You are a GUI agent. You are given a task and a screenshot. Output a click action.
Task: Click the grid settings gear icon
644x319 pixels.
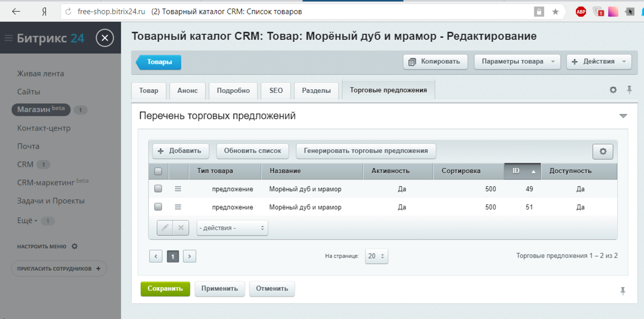coord(603,151)
